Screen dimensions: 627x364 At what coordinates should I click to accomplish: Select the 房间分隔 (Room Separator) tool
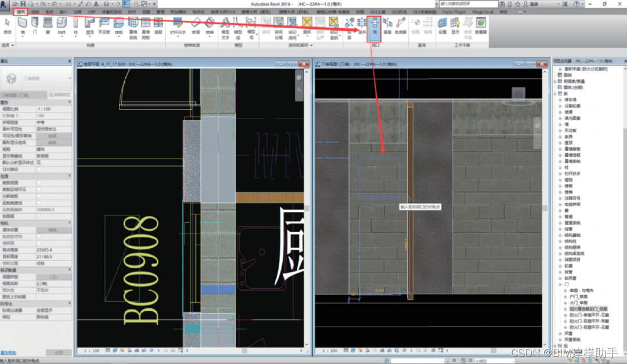(279, 28)
